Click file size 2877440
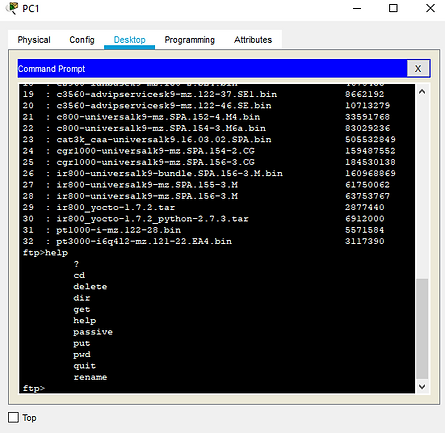This screenshot has width=445, height=433. pos(365,208)
